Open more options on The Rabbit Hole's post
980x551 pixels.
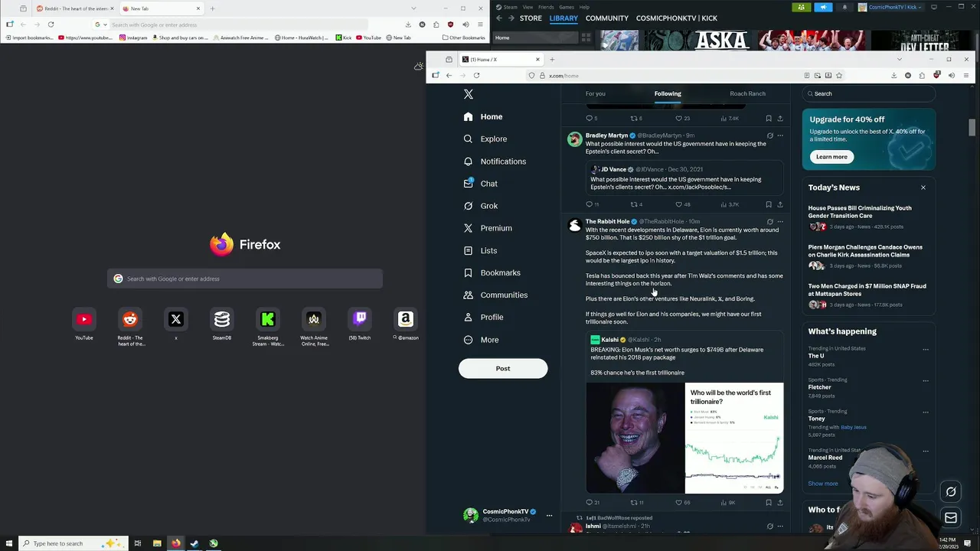point(780,221)
